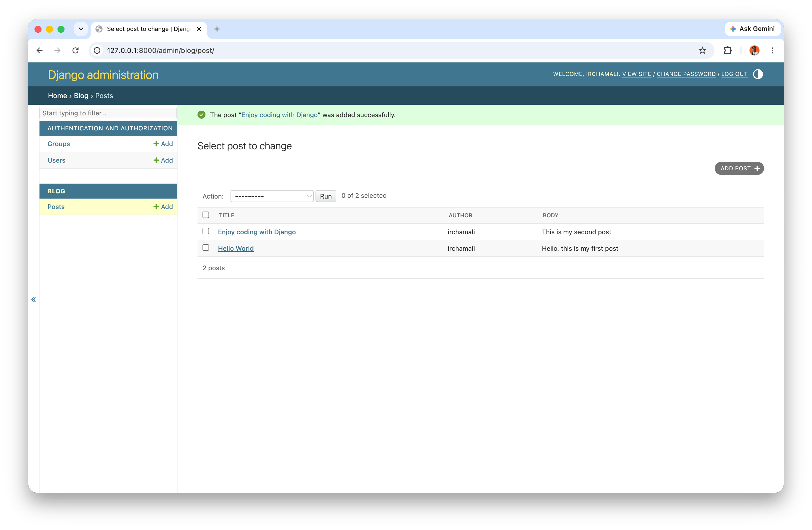Image resolution: width=812 pixels, height=530 pixels.
Task: Click 'This is my second post' body cell
Action: tap(576, 232)
